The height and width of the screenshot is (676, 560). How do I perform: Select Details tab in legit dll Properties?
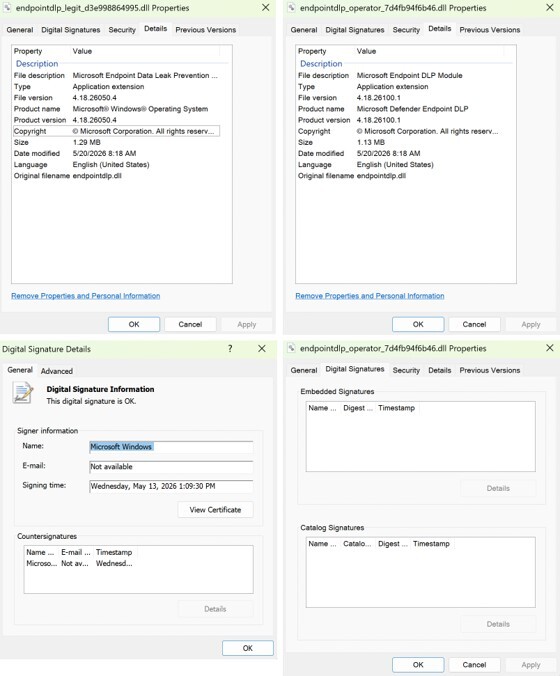tap(156, 28)
